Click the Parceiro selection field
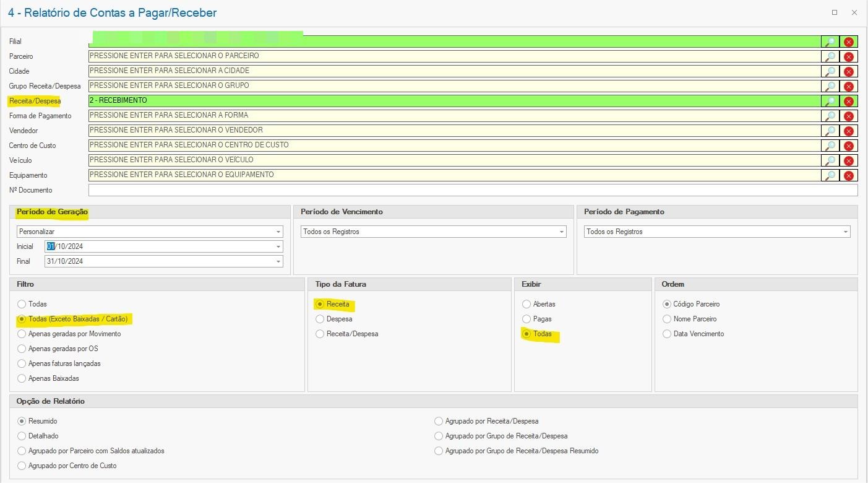Viewport: 868px width, 483px height. (455, 56)
